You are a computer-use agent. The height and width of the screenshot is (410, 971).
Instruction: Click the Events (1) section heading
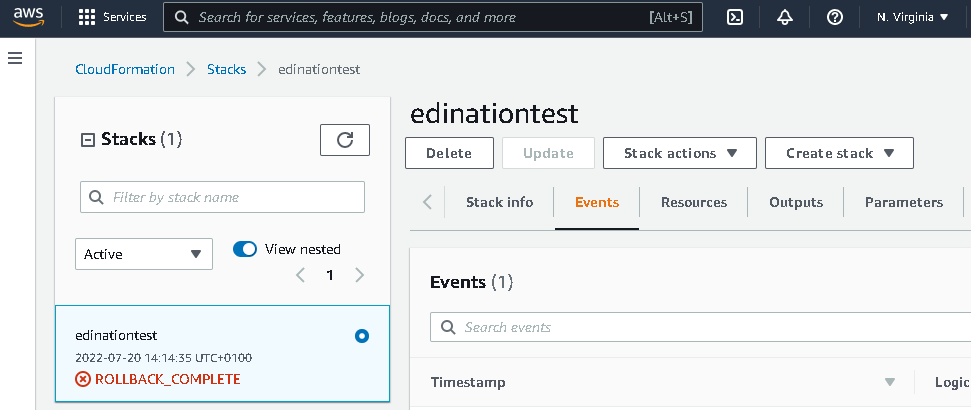point(471,282)
